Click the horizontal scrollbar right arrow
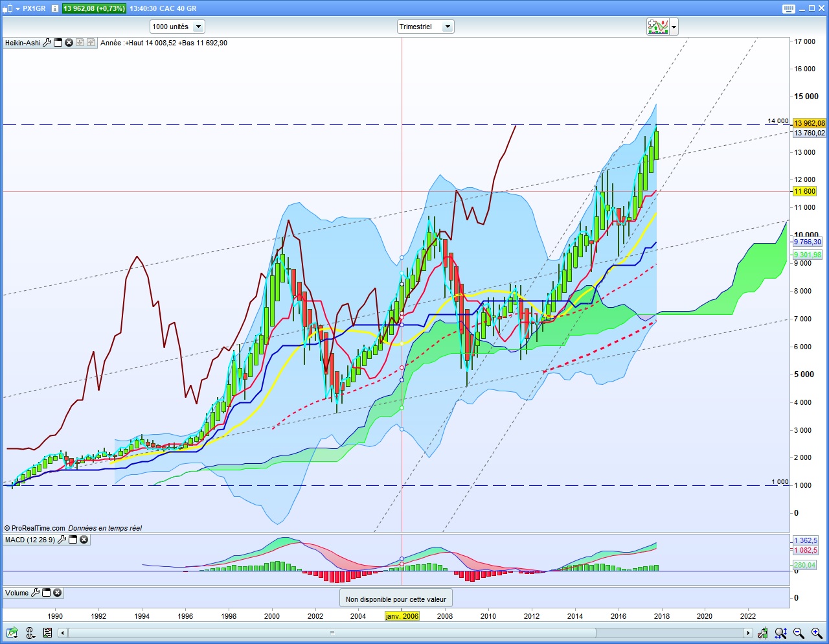Screen dimensions: 829x644 tap(748, 633)
